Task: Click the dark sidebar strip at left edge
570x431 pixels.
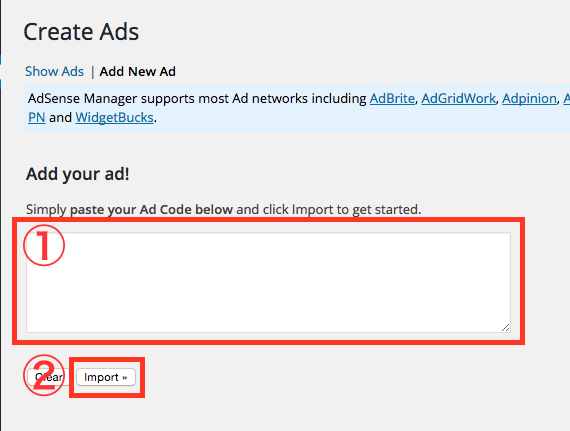Action: click(x=1, y=216)
